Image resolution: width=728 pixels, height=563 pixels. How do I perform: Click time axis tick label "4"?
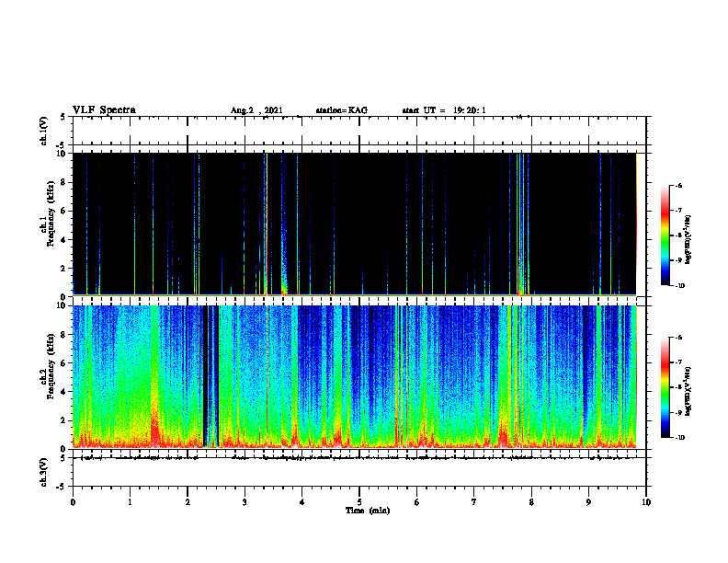point(301,502)
